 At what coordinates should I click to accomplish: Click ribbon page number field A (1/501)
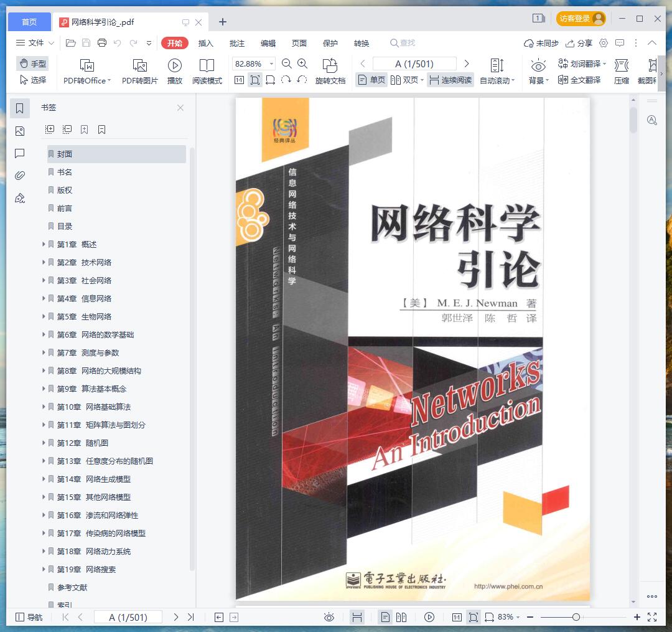[414, 64]
